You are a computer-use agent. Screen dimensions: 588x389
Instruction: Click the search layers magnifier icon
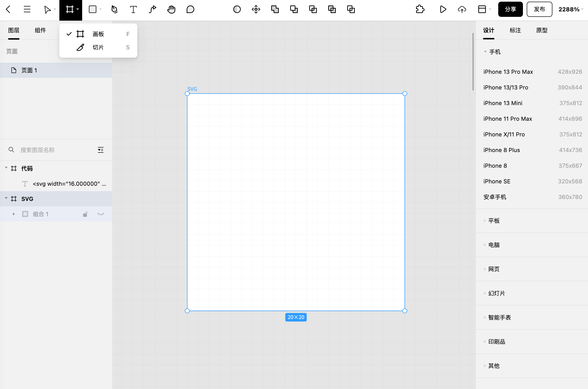click(11, 150)
